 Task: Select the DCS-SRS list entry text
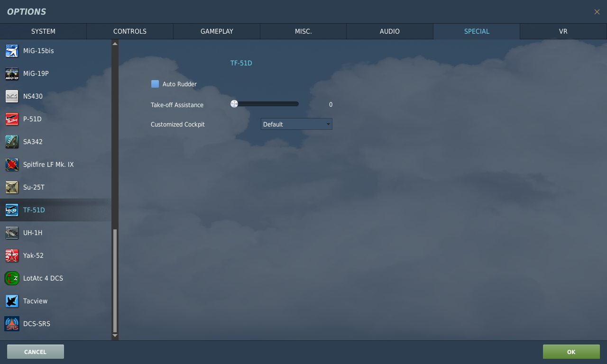(37, 324)
